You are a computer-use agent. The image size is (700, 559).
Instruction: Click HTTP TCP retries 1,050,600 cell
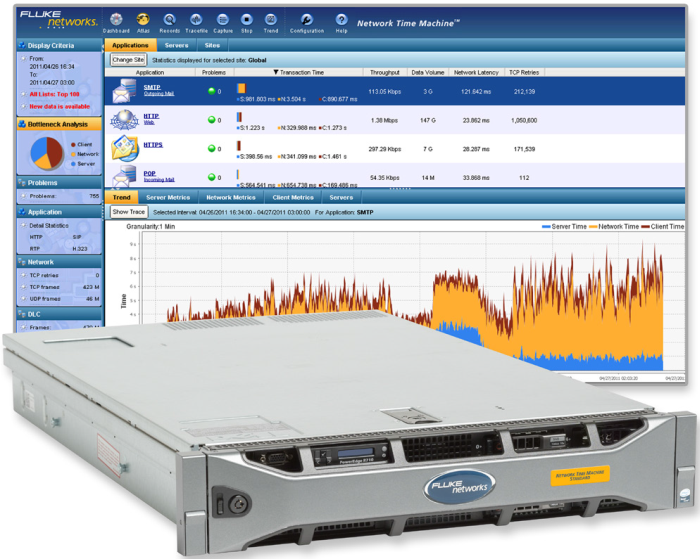pyautogui.click(x=524, y=121)
